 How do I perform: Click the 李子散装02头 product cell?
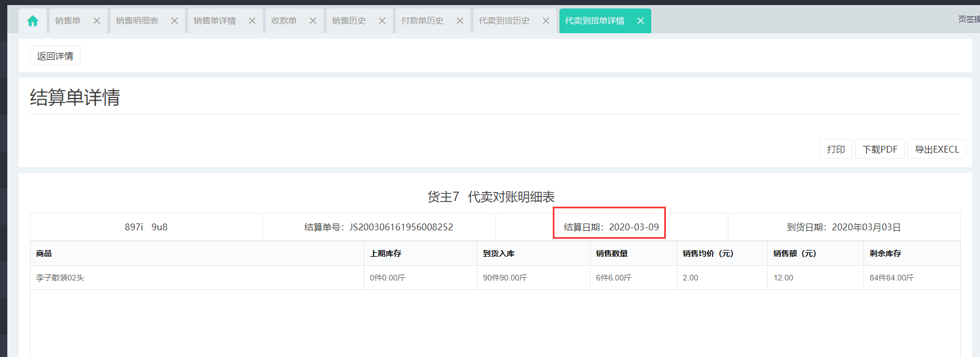(x=197, y=278)
